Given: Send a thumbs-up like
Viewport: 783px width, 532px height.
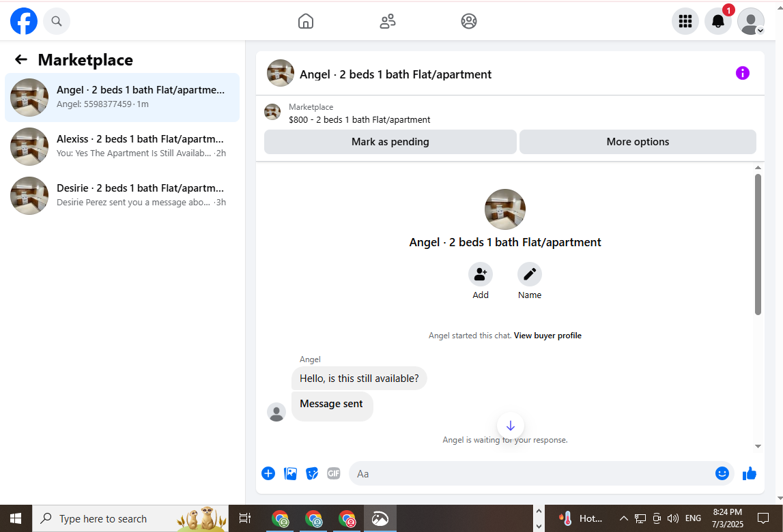Looking at the screenshot, I should tap(750, 473).
